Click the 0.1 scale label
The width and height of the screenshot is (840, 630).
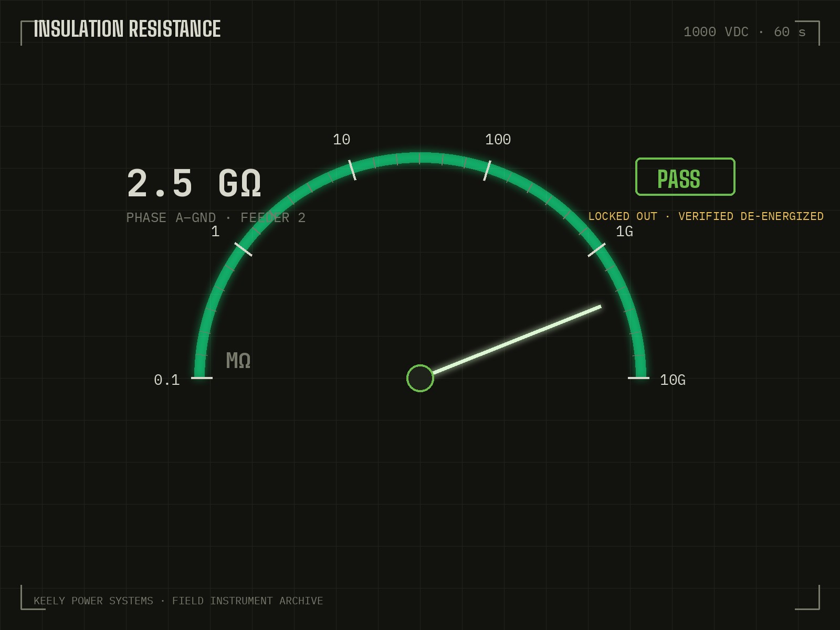pyautogui.click(x=166, y=380)
